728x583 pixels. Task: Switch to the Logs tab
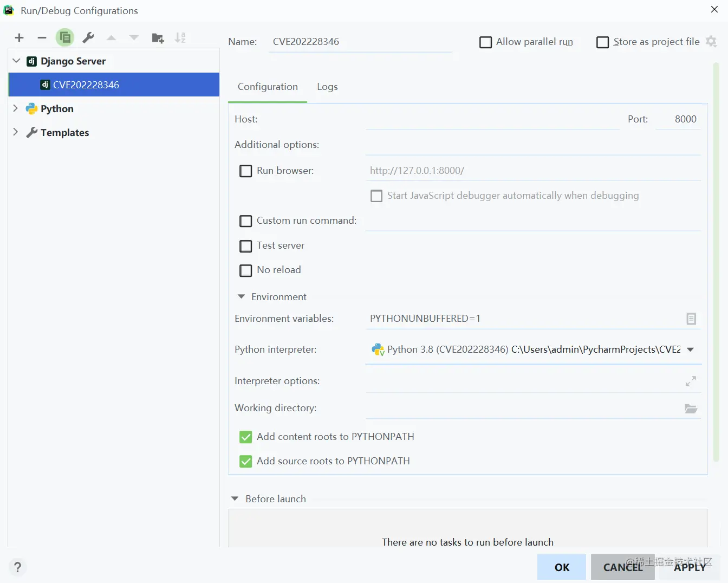[x=327, y=87]
